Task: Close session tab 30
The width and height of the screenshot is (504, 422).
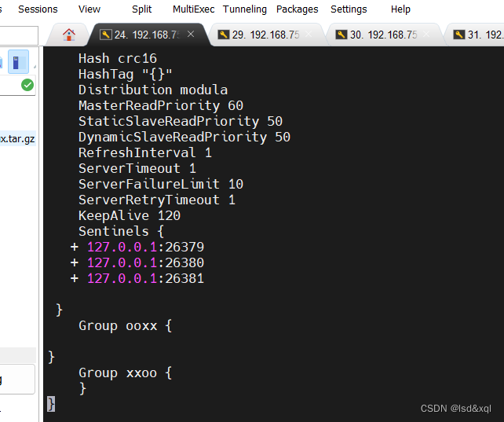Action: tap(426, 34)
